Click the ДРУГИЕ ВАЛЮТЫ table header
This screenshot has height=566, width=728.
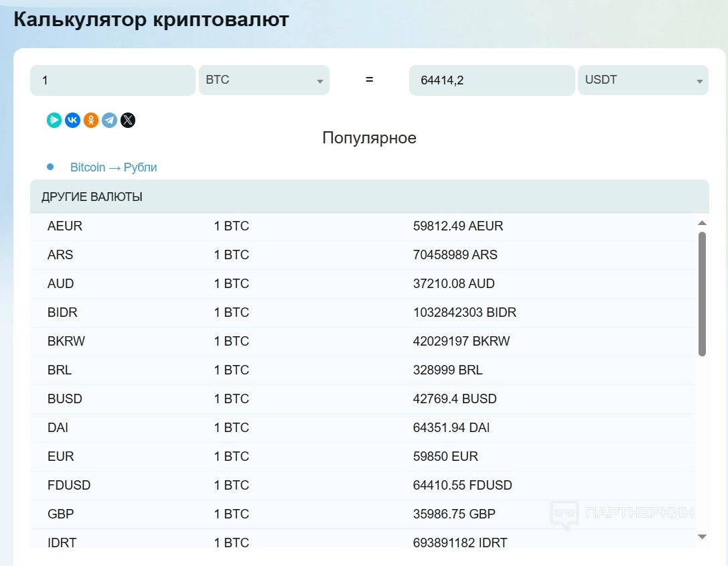pos(370,196)
